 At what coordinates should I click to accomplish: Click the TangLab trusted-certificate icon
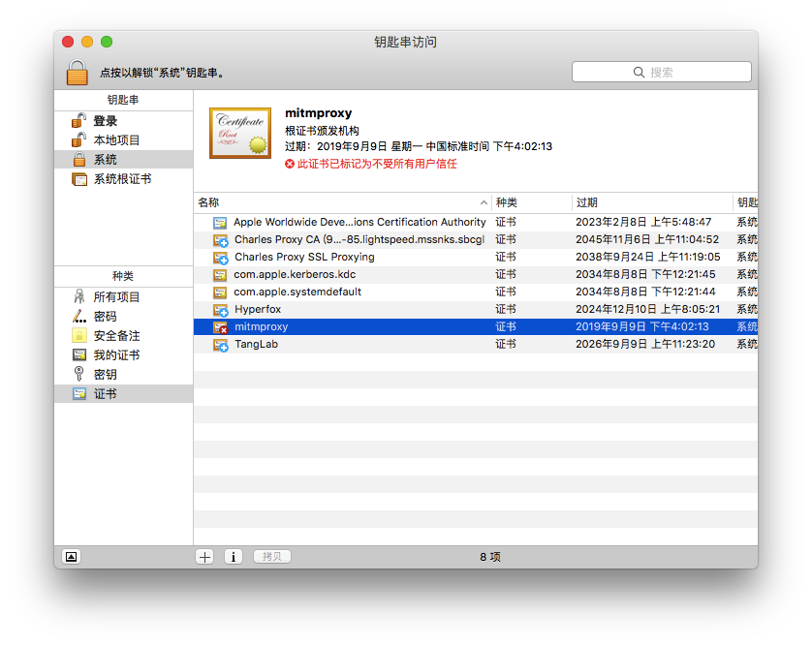(221, 345)
